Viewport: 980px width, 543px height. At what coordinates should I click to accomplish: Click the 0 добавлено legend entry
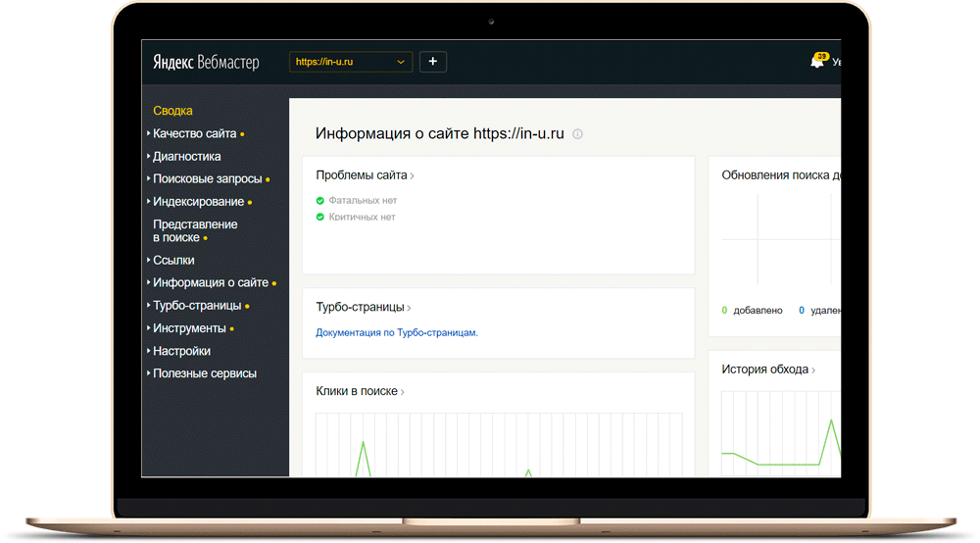point(752,311)
